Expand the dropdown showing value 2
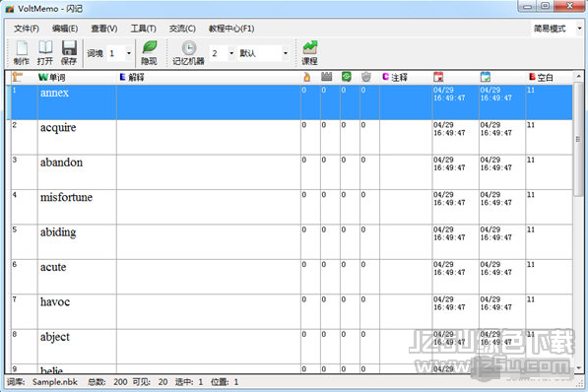588x392 pixels. pos(231,53)
